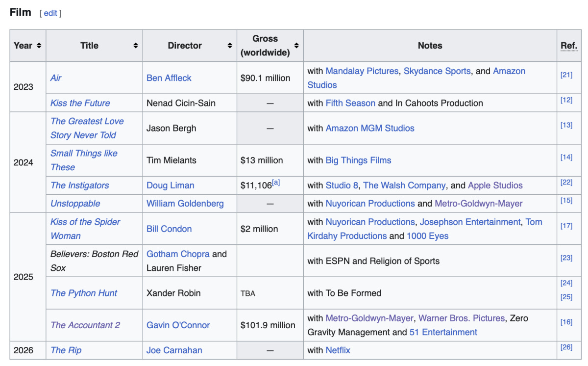This screenshot has height=366, width=588.
Task: Open The Greatest Love Story Never Told
Action: [87, 128]
